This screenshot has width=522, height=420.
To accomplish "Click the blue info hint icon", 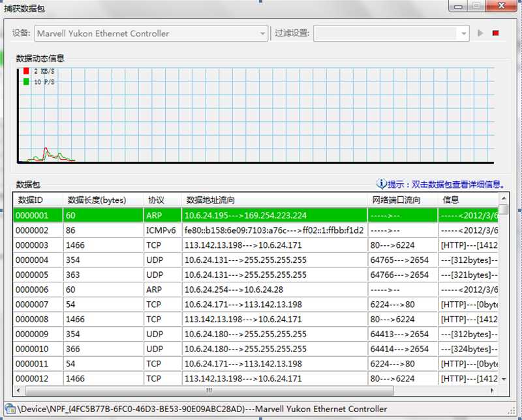I will pos(382,183).
